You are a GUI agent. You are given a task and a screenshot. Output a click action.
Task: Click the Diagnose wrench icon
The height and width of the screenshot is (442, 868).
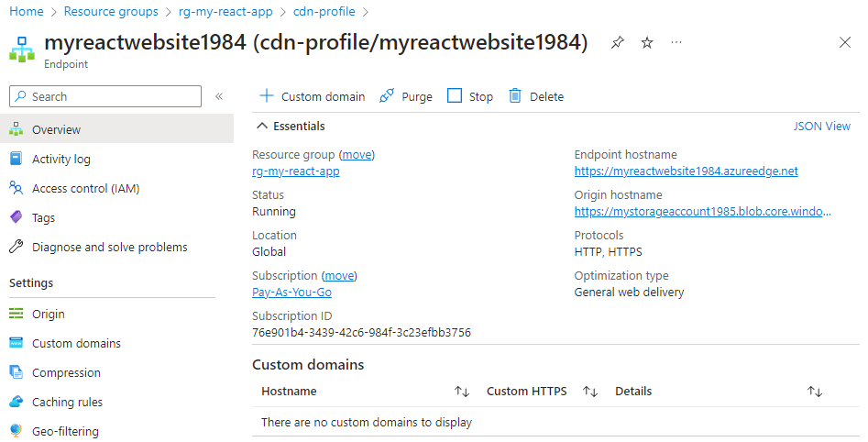pyautogui.click(x=16, y=247)
